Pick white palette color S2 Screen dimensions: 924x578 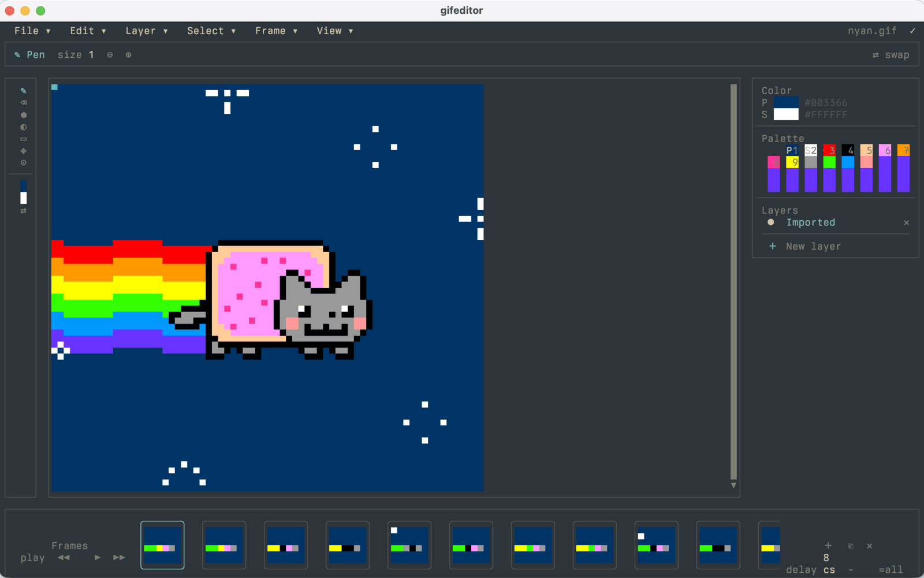point(811,150)
